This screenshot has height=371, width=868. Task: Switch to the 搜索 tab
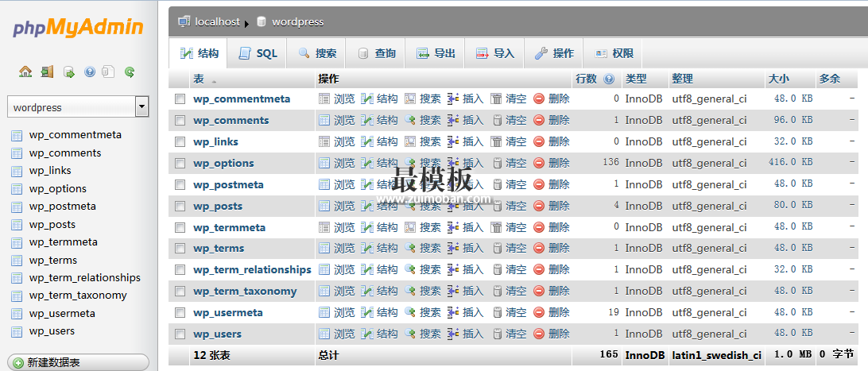[316, 54]
